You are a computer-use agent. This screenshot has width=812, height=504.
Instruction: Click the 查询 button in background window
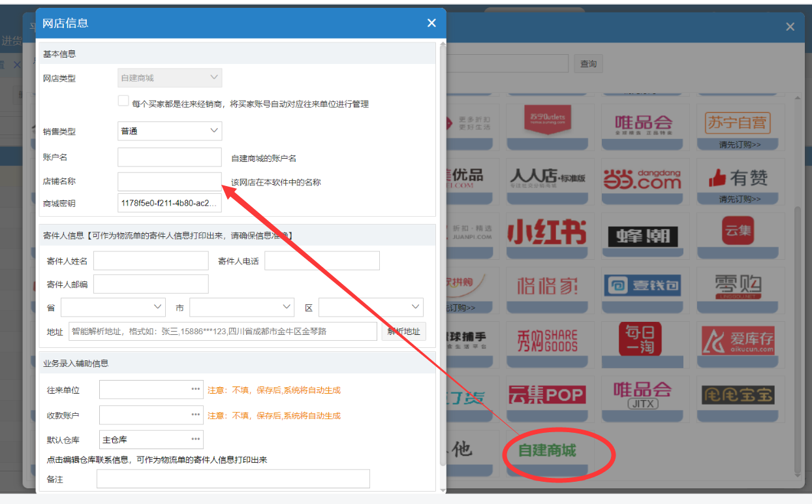(x=588, y=63)
